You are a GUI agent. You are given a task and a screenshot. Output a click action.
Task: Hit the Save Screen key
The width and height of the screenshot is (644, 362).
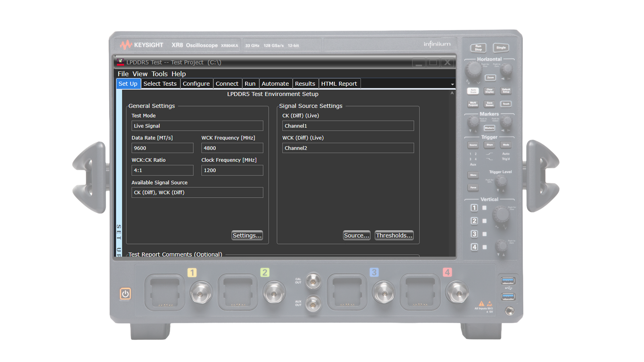[x=489, y=104]
